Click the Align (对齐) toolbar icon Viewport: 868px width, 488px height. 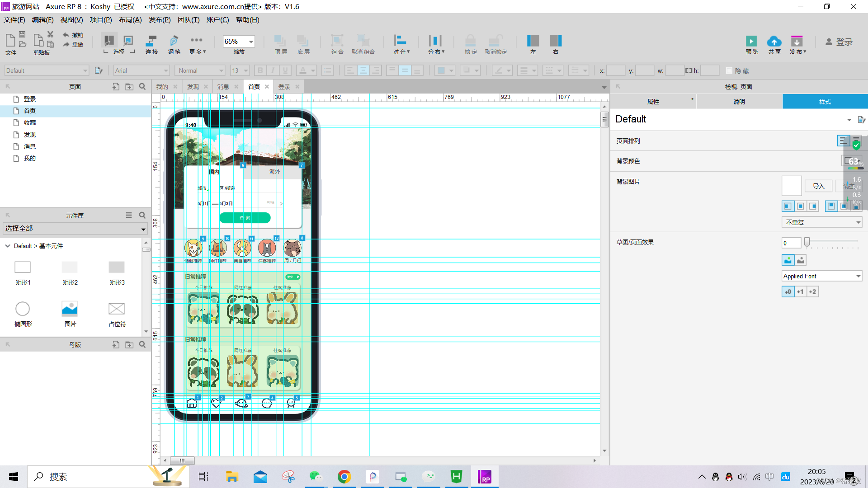tap(400, 41)
